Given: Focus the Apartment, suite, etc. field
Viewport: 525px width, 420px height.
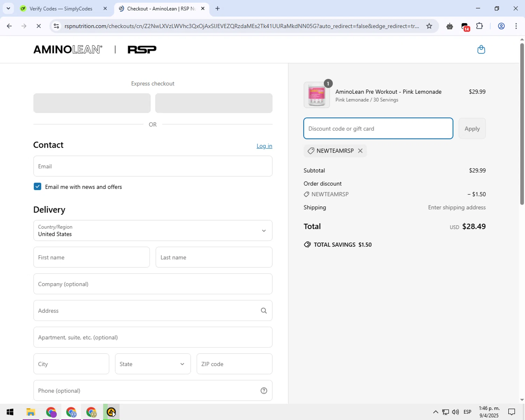Looking at the screenshot, I should click(153, 337).
